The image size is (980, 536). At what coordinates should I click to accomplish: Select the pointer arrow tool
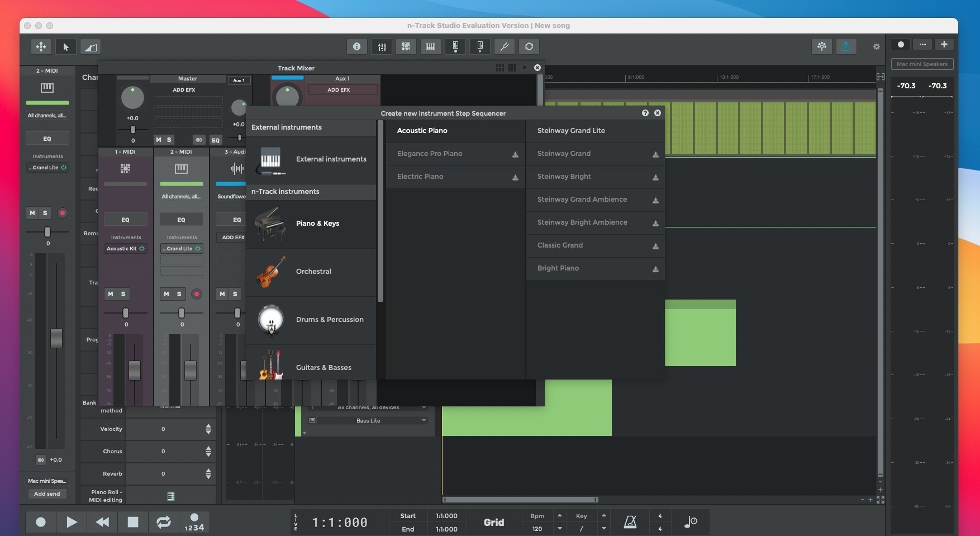pyautogui.click(x=66, y=47)
